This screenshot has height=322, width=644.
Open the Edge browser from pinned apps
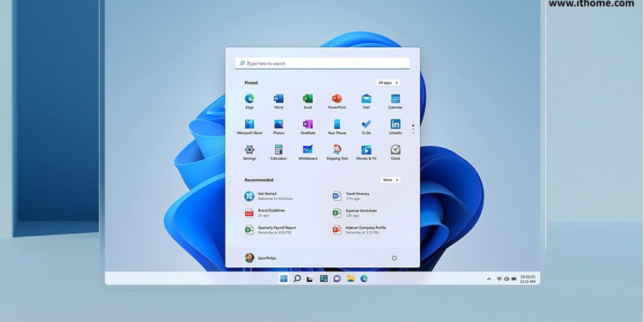250,99
